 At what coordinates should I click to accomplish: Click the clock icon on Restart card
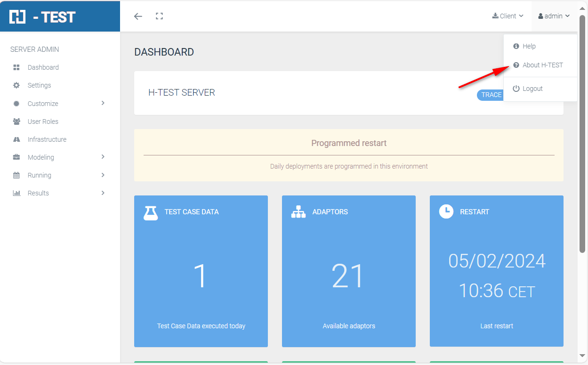(446, 211)
